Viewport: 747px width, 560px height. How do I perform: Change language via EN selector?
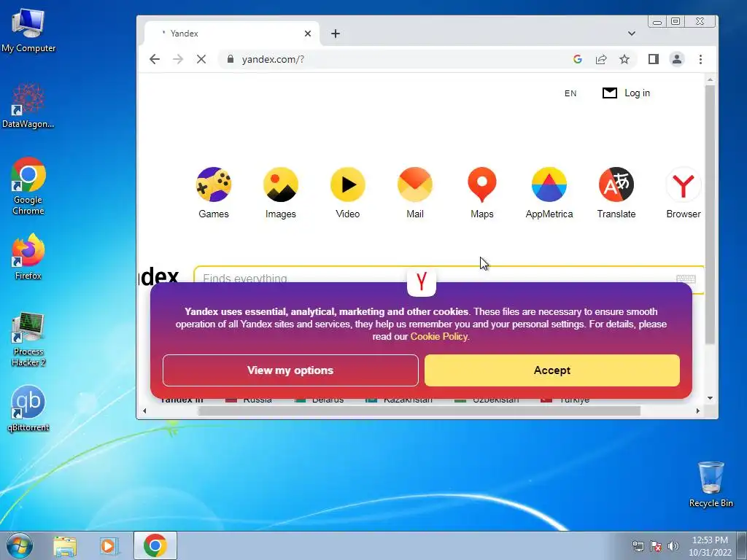pos(570,93)
